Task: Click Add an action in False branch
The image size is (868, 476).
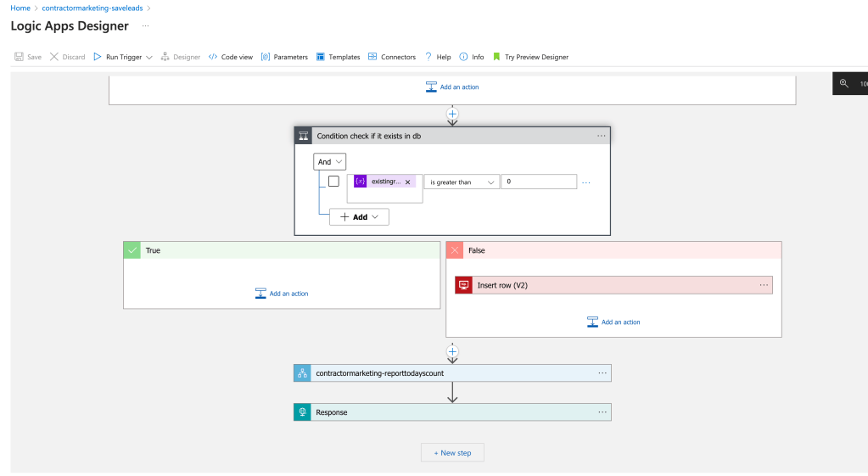Action: pos(613,322)
